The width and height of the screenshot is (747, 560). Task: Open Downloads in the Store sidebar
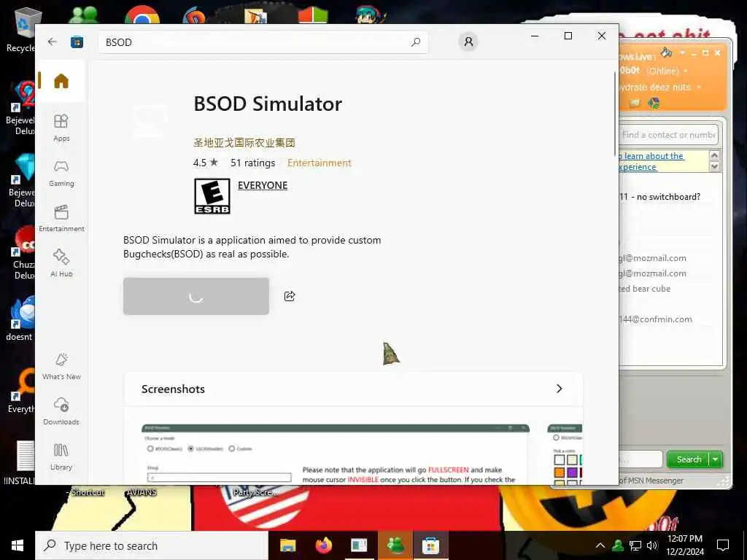[61, 412]
